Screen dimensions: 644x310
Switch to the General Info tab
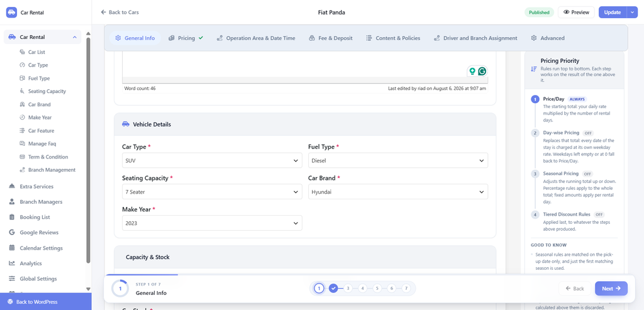click(135, 38)
